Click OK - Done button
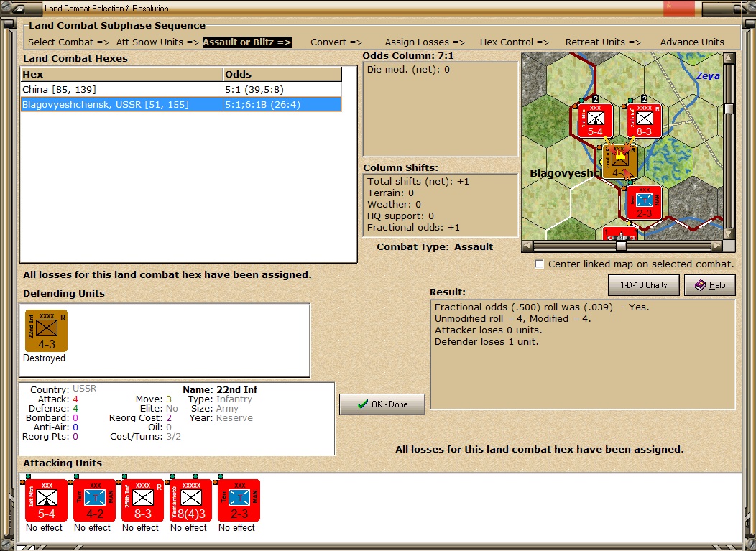This screenshot has width=756, height=551. (x=382, y=404)
